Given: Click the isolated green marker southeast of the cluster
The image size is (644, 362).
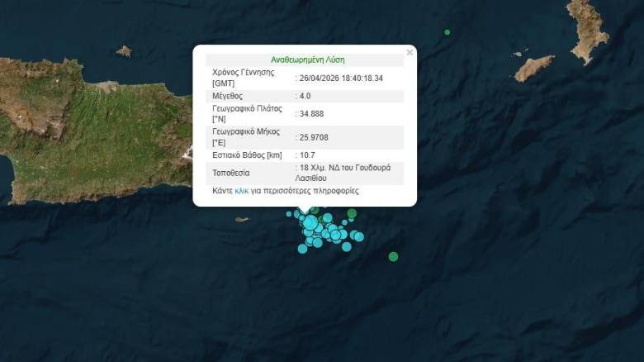Looking at the screenshot, I should pos(393,256).
